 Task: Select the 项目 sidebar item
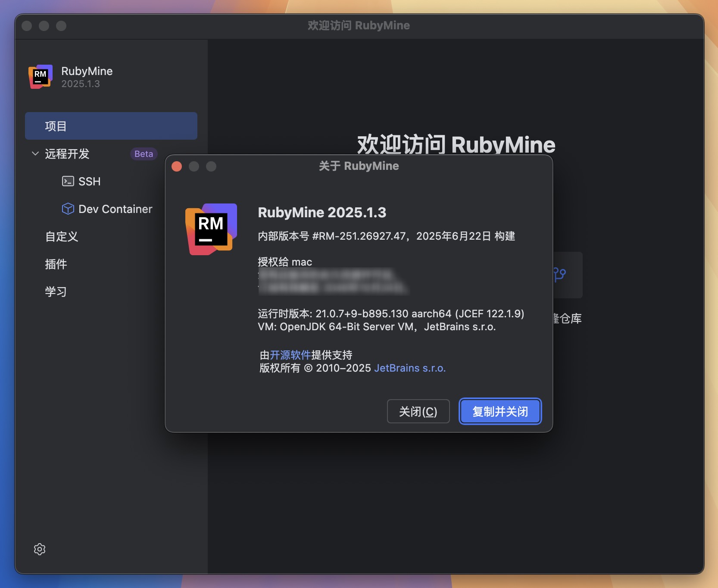click(111, 126)
